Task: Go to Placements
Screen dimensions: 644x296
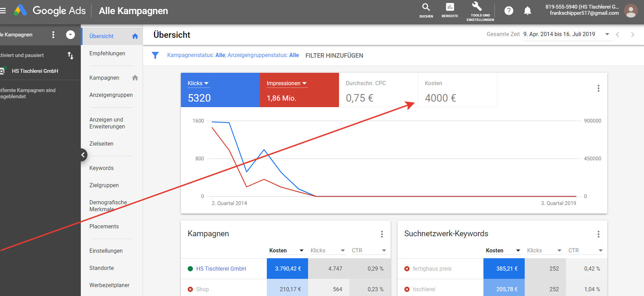Action: pyautogui.click(x=104, y=227)
